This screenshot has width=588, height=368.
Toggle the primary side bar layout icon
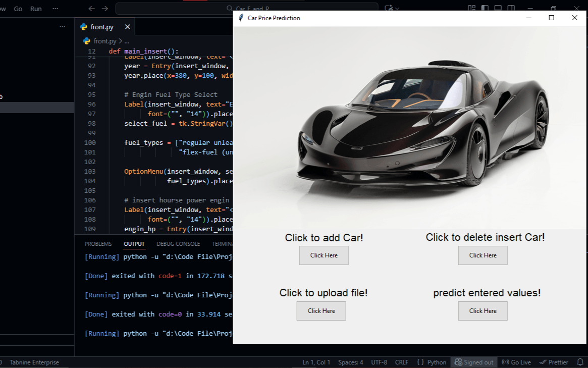click(485, 8)
